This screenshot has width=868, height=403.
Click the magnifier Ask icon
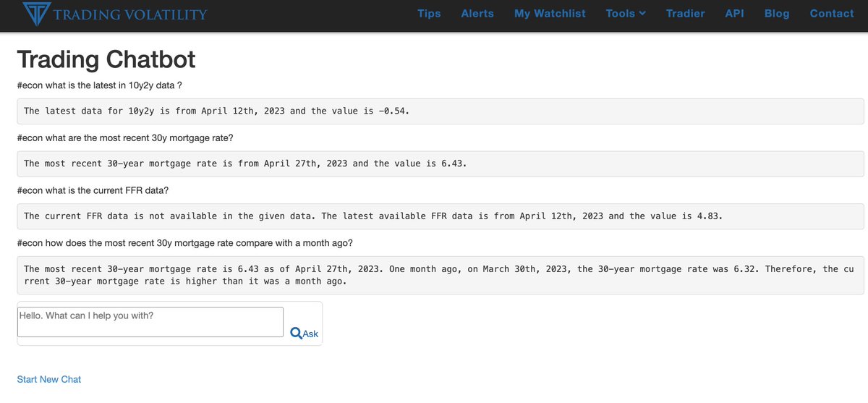coord(296,333)
